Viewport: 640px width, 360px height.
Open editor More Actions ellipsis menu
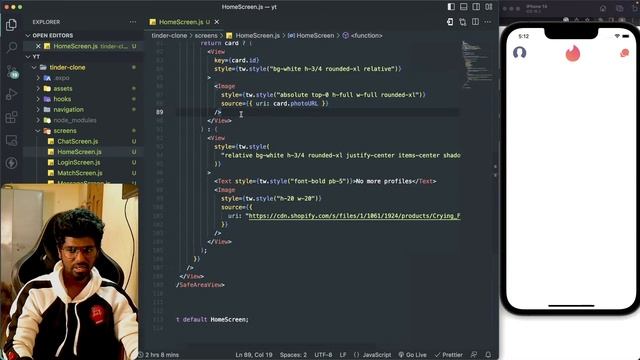[488, 22]
